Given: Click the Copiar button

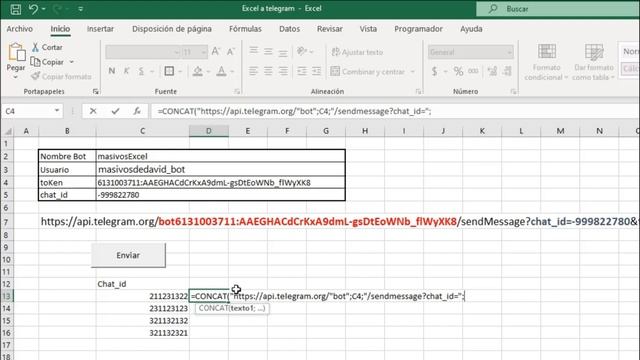Looking at the screenshot, I should [x=47, y=62].
